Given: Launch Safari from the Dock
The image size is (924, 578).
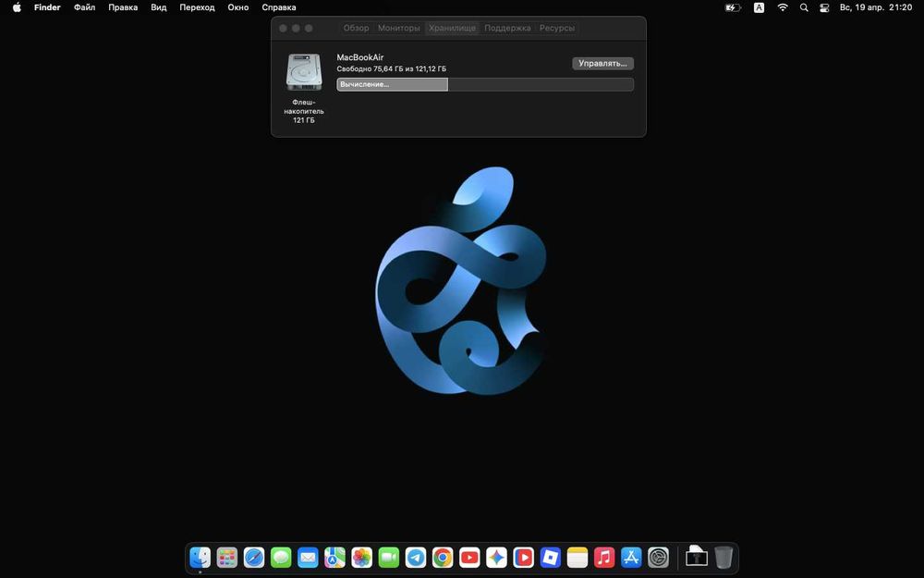Looking at the screenshot, I should [x=254, y=557].
